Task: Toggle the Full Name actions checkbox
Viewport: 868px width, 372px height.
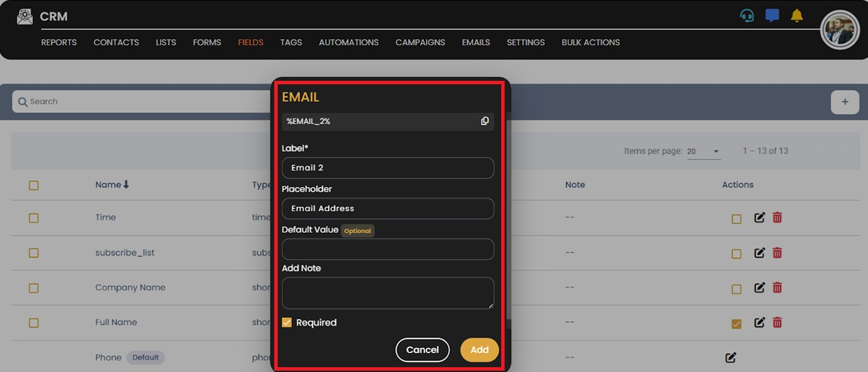Action: click(736, 323)
